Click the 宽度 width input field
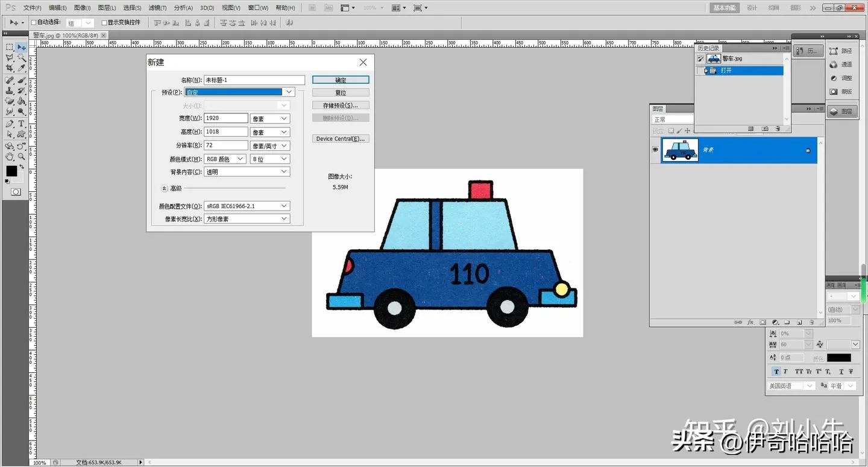The image size is (868, 467). (x=226, y=118)
